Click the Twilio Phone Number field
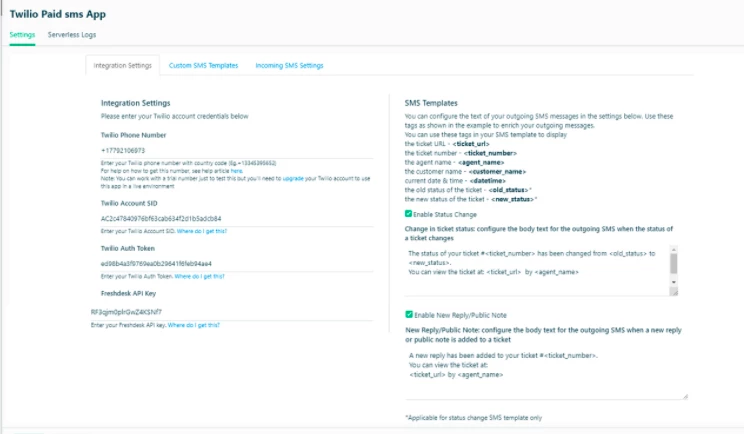The height and width of the screenshot is (434, 744). pos(237,150)
